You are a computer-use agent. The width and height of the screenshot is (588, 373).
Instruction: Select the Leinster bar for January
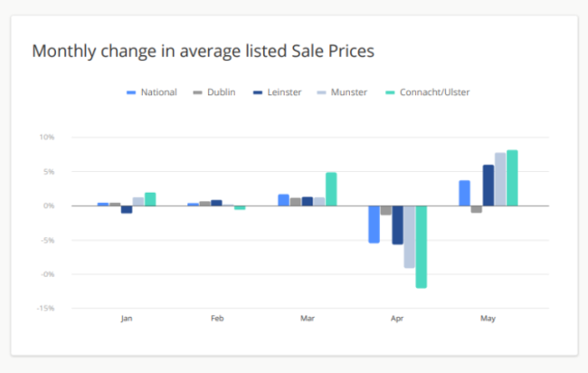click(127, 210)
